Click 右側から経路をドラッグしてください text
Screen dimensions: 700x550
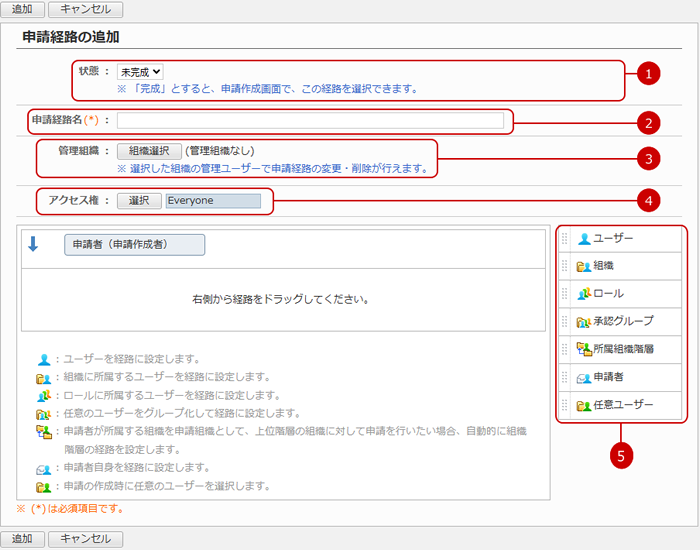click(x=280, y=299)
